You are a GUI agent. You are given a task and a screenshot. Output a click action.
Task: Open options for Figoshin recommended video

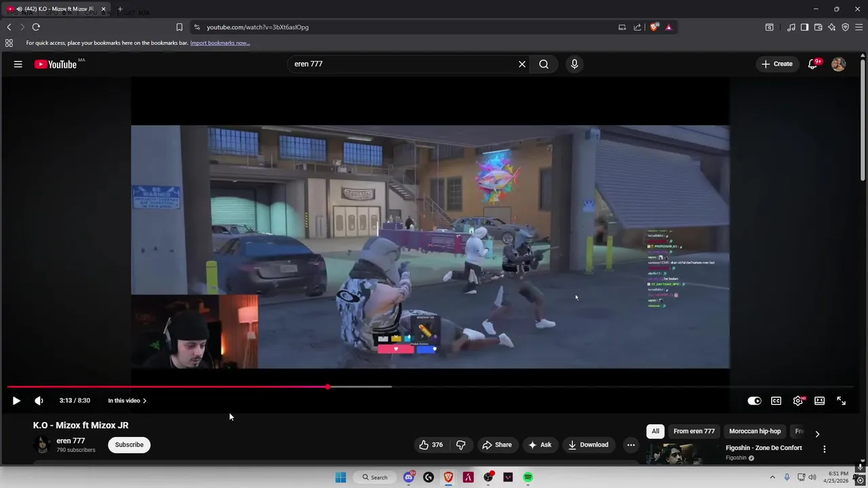[x=825, y=449]
